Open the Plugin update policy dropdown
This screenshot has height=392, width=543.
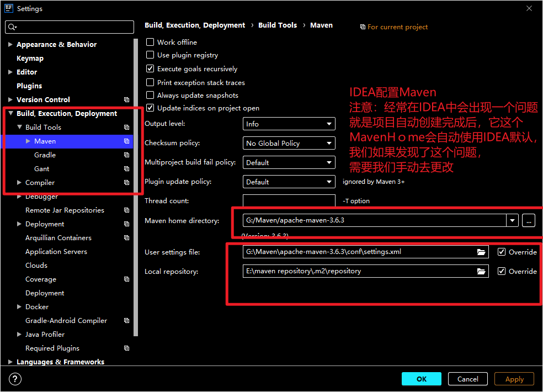289,182
